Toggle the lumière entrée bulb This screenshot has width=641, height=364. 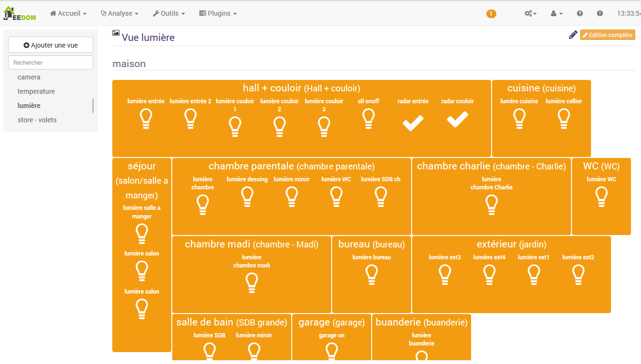146,118
